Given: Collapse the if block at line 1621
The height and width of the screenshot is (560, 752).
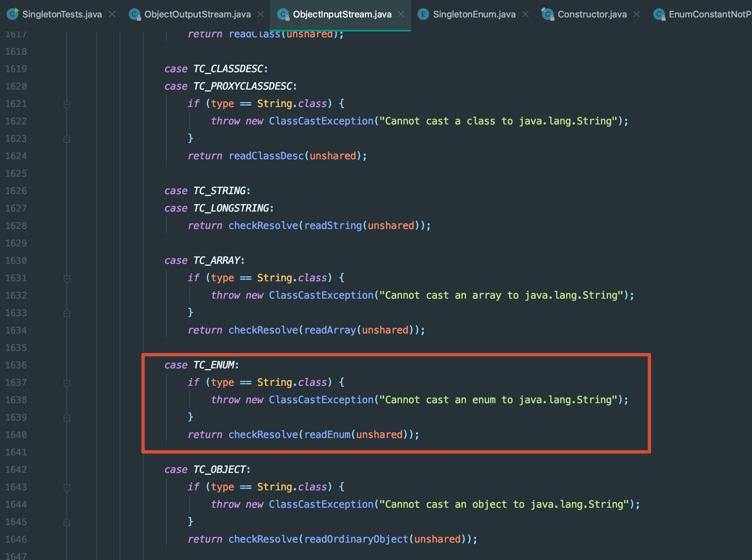Looking at the screenshot, I should 67,104.
